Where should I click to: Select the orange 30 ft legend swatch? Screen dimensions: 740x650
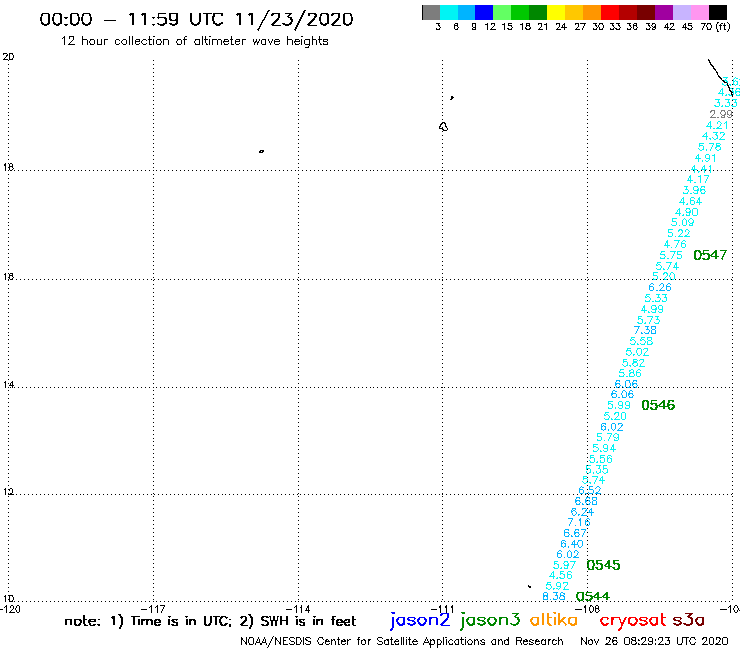point(592,12)
